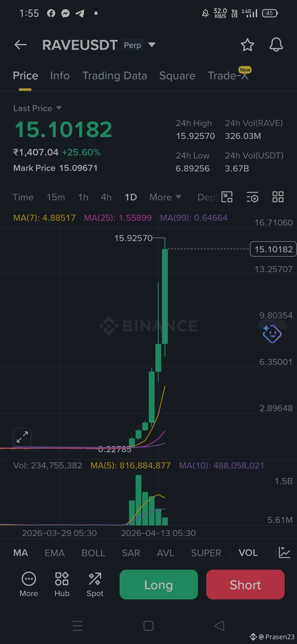Tap the Facebook notification icon

click(x=51, y=13)
